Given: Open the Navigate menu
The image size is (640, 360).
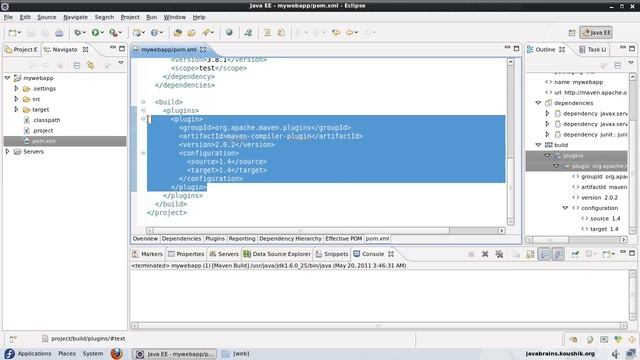Looking at the screenshot, I should (76, 17).
